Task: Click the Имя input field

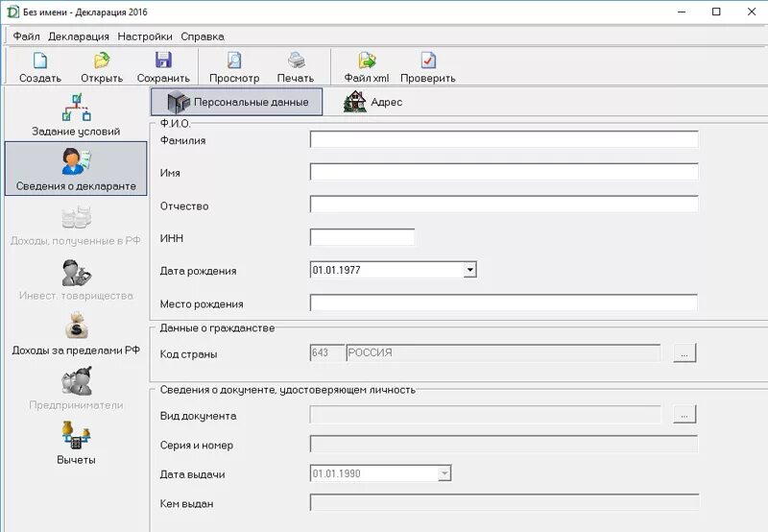Action: 504,172
